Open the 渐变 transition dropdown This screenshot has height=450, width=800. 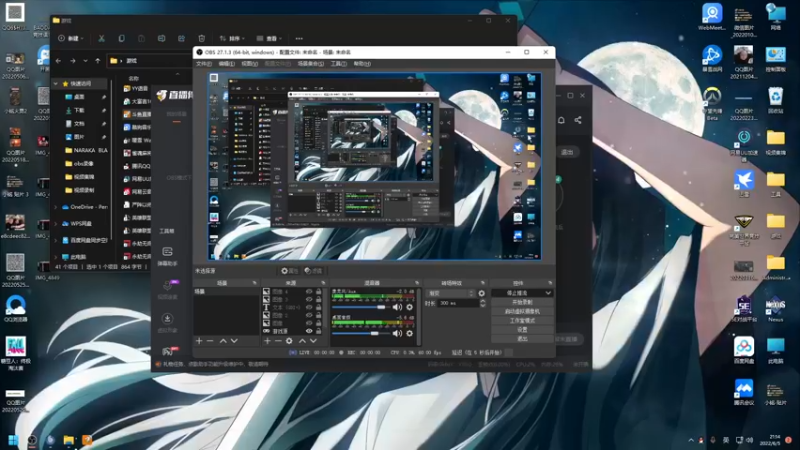451,293
